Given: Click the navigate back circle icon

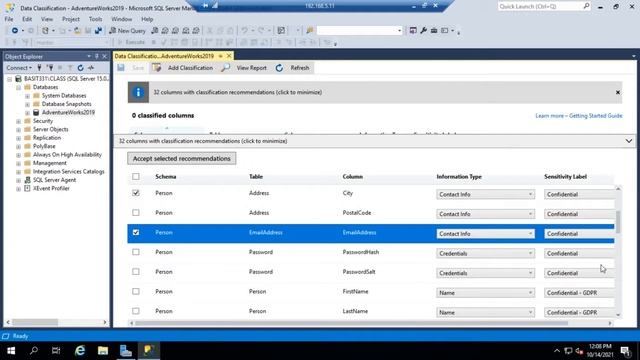Looking at the screenshot, I should (x=15, y=31).
